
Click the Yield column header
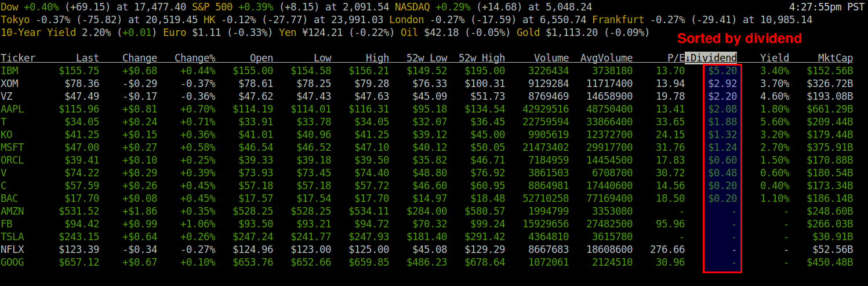775,58
